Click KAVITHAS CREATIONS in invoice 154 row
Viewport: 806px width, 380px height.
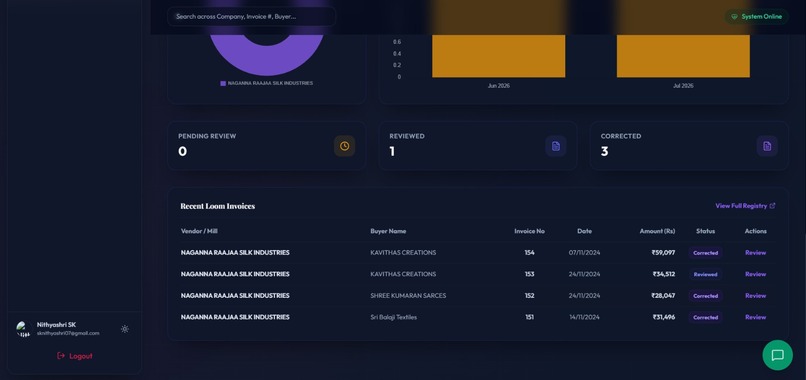tap(403, 252)
